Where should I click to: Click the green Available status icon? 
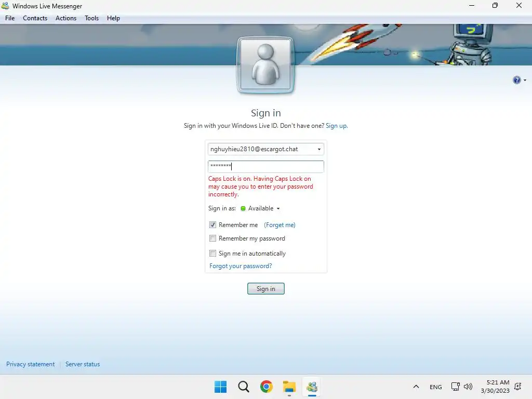click(243, 208)
